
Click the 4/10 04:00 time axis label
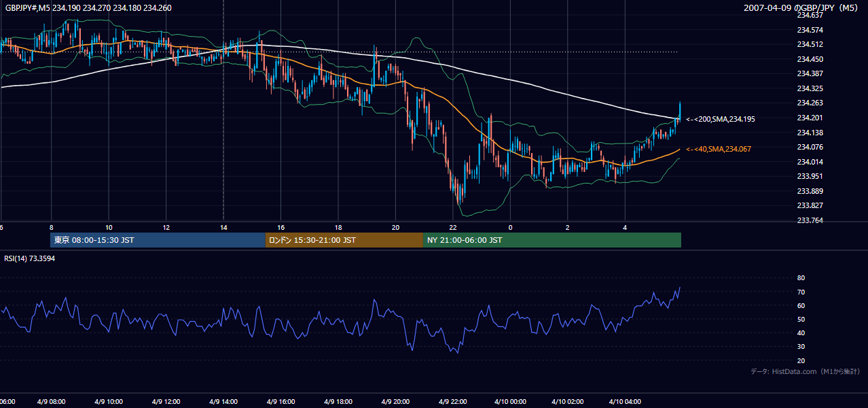pos(625,402)
